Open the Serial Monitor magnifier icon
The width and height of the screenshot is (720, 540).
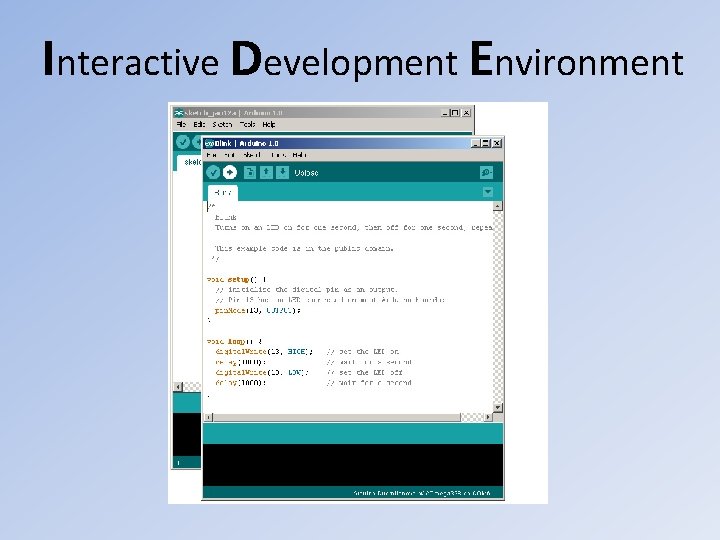click(x=486, y=172)
